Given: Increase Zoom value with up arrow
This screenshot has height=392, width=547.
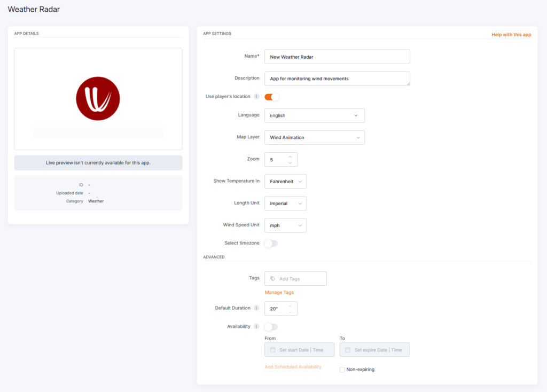Looking at the screenshot, I should pos(290,156).
